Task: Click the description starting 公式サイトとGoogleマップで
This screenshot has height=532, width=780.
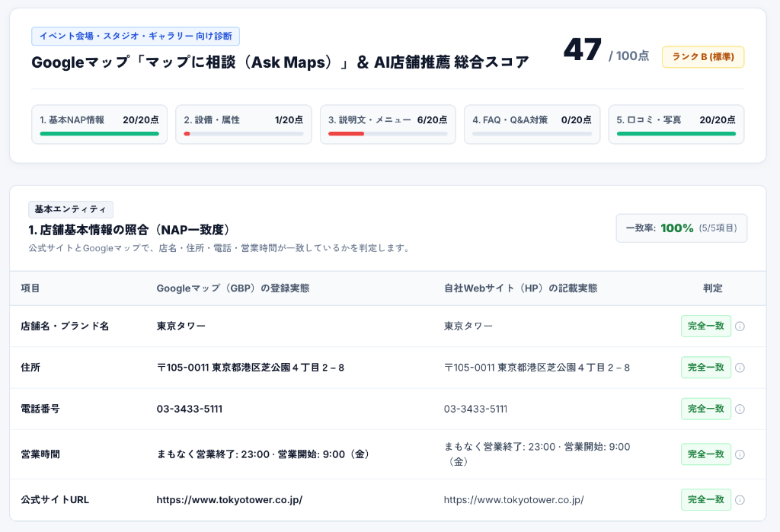Action: click(x=219, y=247)
